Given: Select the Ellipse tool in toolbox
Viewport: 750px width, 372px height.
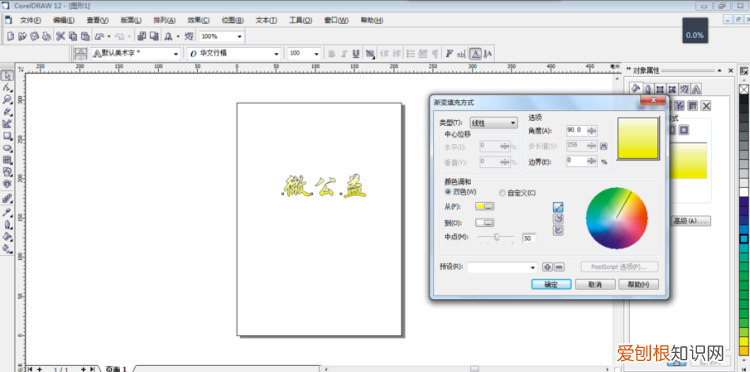Looking at the screenshot, I should point(7,148).
